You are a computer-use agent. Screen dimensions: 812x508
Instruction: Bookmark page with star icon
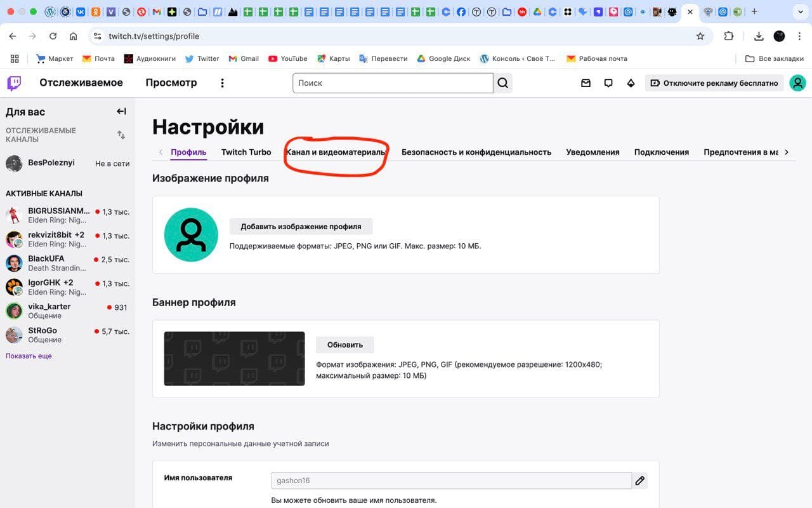[x=700, y=36]
